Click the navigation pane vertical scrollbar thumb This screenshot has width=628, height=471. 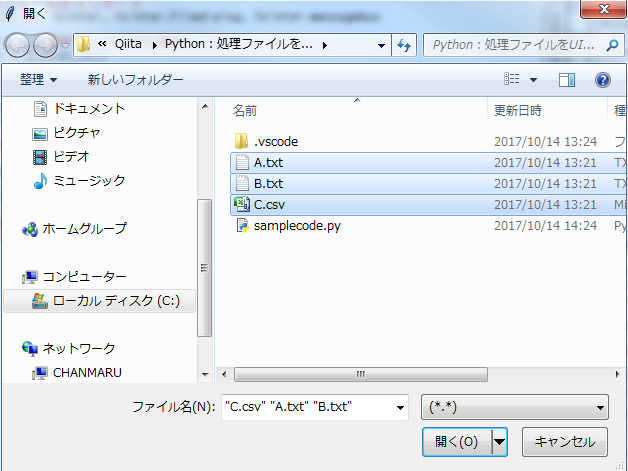point(205,268)
